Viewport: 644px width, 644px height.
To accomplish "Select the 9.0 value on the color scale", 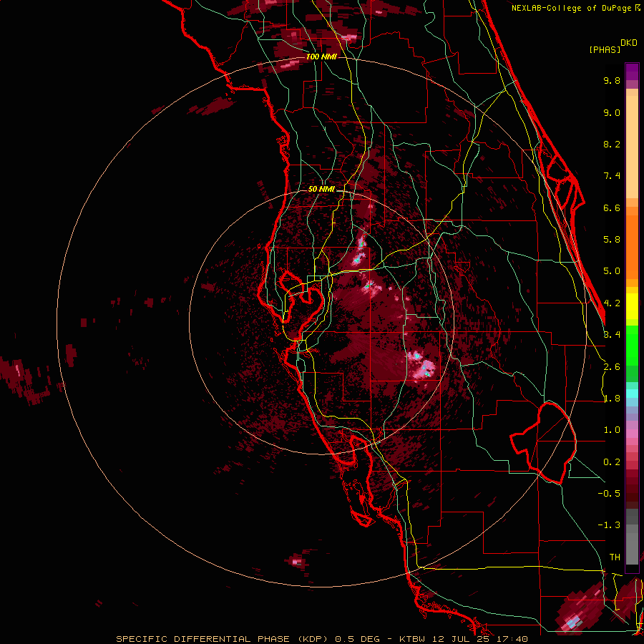I will 612,112.
